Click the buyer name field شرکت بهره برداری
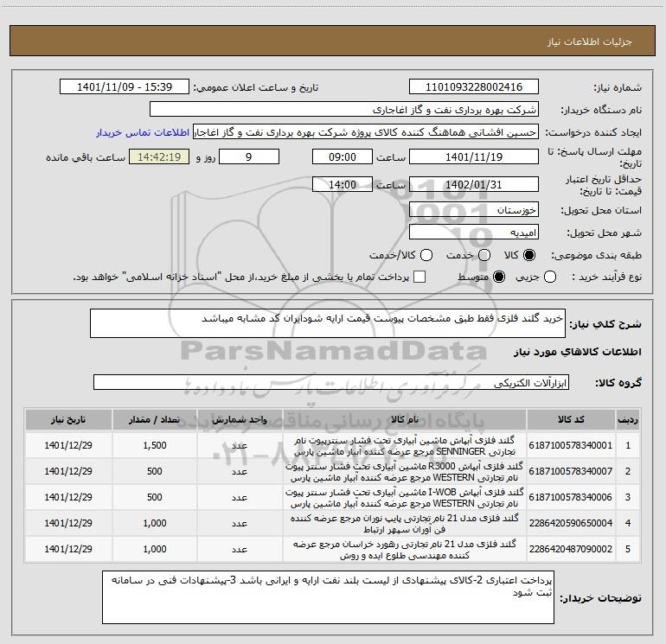666x644 pixels. coord(344,109)
